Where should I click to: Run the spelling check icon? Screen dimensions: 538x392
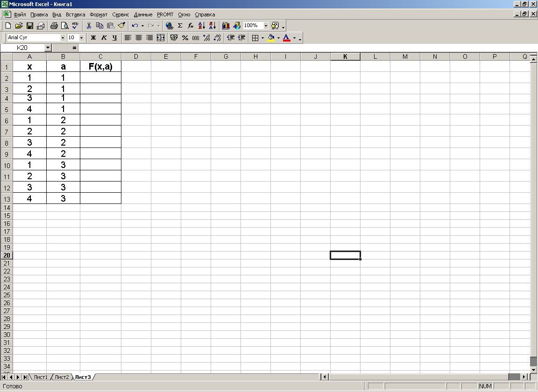76,26
